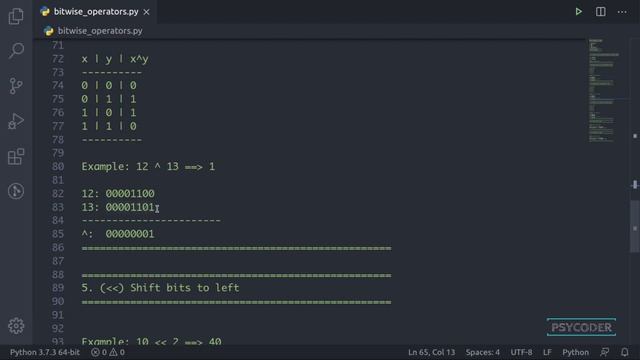
Task: Open notifications bell
Action: (x=624, y=352)
